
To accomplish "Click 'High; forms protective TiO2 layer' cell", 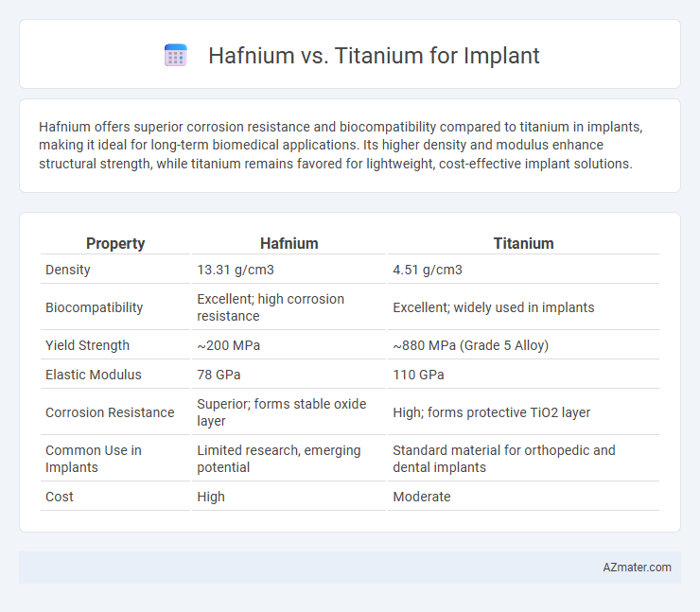I will (x=523, y=412).
